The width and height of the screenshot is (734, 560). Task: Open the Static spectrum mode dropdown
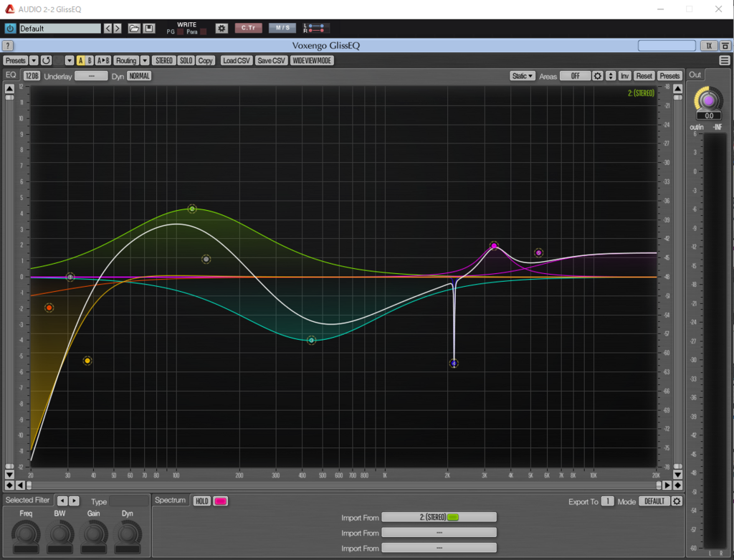pos(523,76)
